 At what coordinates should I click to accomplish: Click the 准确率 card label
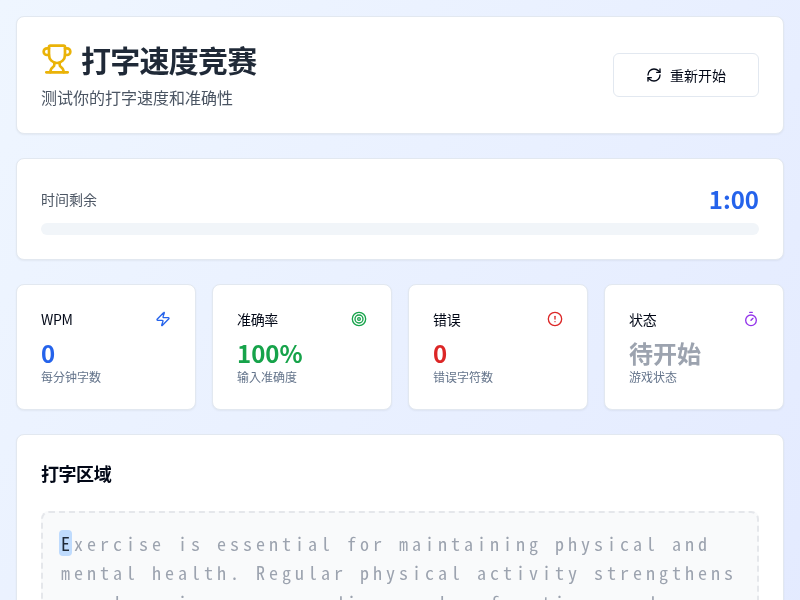258,320
